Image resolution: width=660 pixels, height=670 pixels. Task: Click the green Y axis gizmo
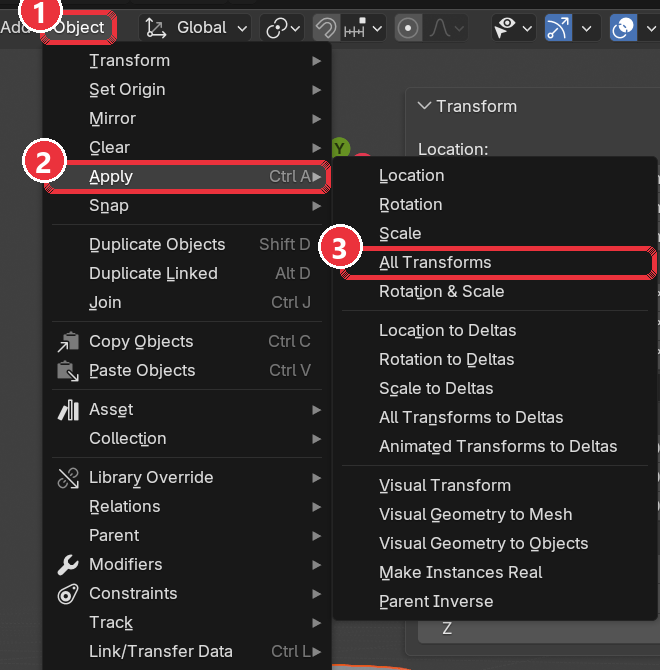coord(340,148)
